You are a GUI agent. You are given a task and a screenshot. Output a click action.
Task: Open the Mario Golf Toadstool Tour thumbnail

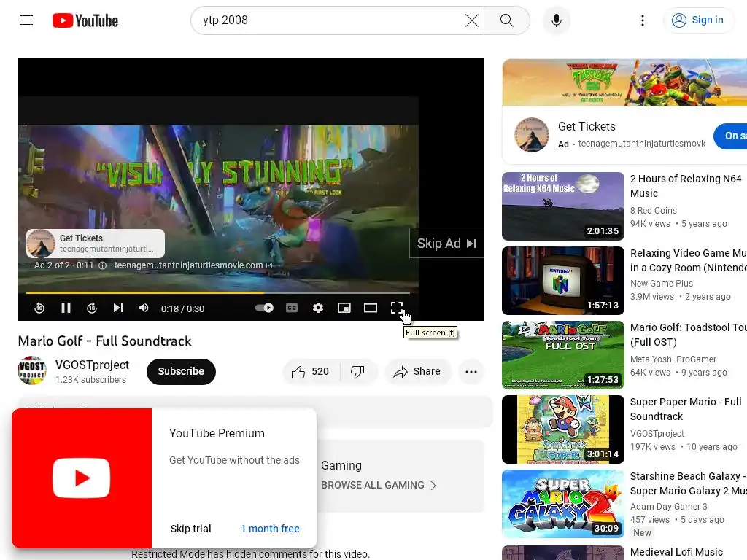[562, 355]
